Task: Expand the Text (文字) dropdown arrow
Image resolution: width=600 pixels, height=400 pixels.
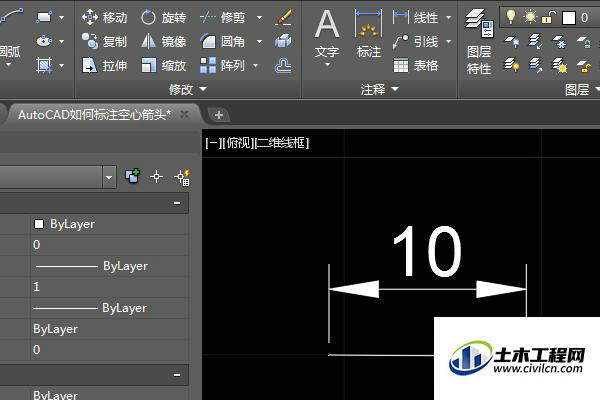Action: click(x=327, y=64)
